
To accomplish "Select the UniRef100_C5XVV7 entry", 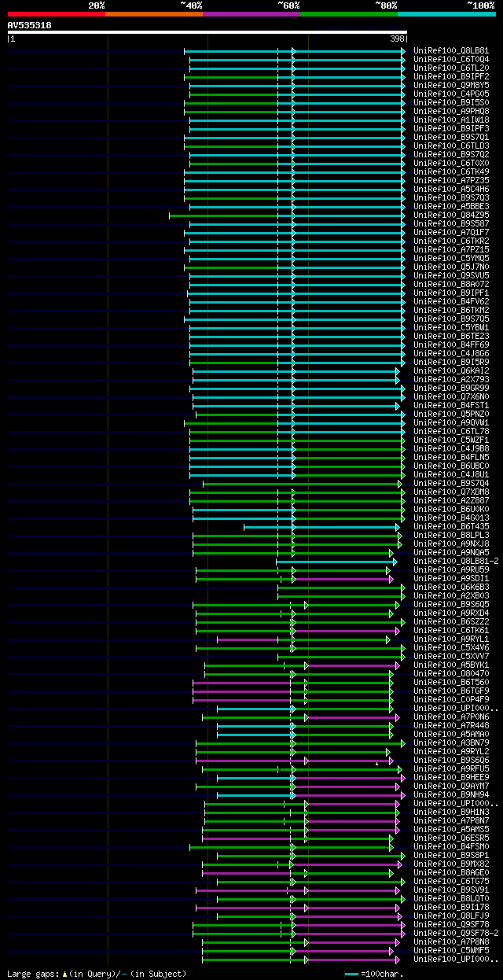I will pyautogui.click(x=451, y=656).
